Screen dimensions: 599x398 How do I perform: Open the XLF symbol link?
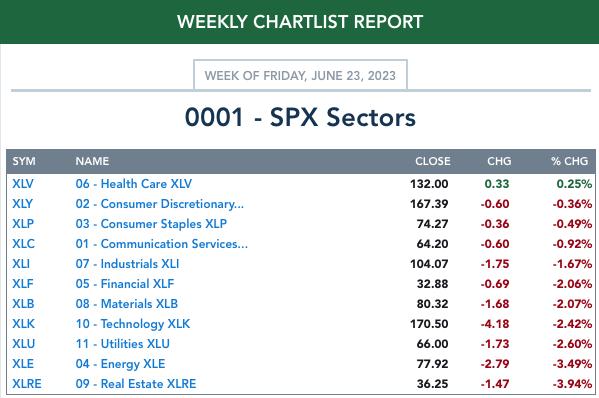[23, 284]
